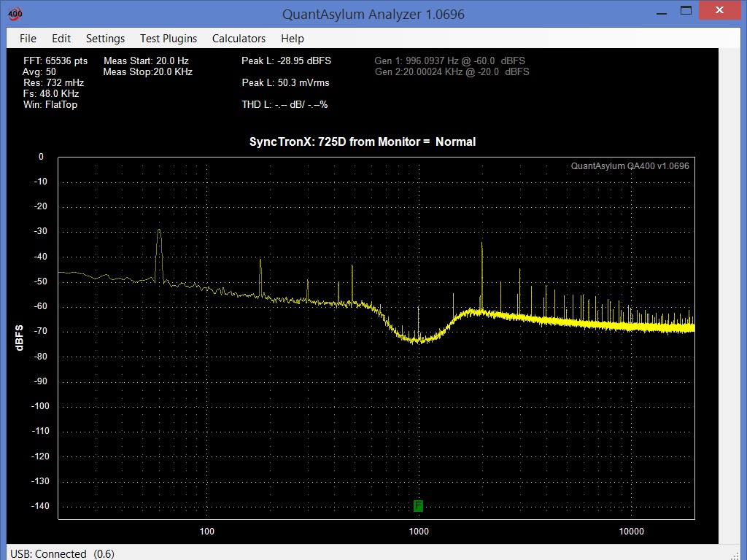
Task: Open the Edit menu
Action: [x=61, y=39]
